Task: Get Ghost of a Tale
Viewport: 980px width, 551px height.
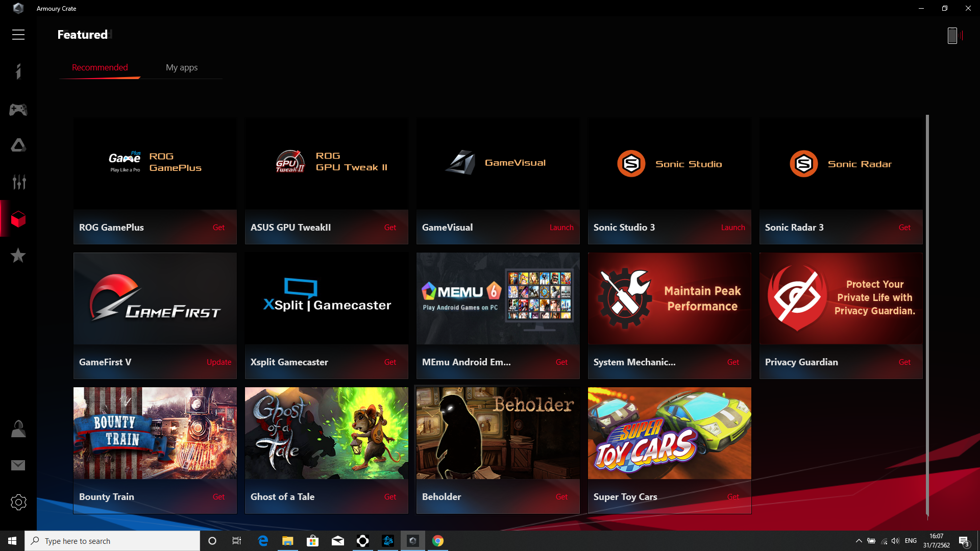Action: [x=390, y=497]
